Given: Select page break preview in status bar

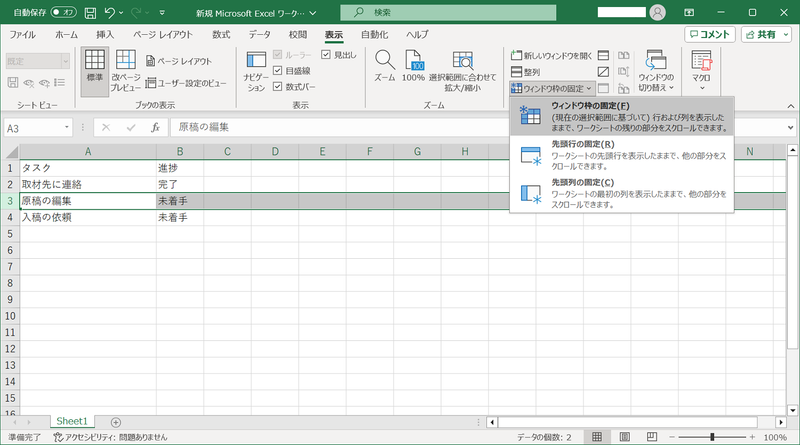Looking at the screenshot, I should 652,437.
